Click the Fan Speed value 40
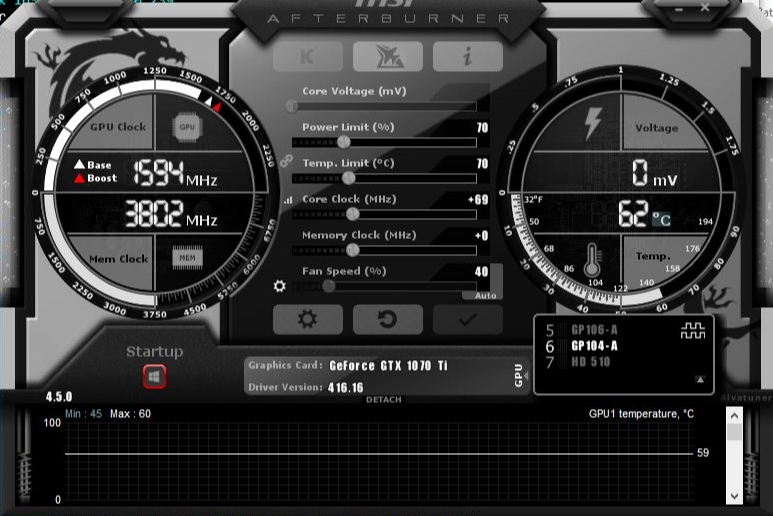This screenshot has height=516, width=773. pyautogui.click(x=482, y=272)
